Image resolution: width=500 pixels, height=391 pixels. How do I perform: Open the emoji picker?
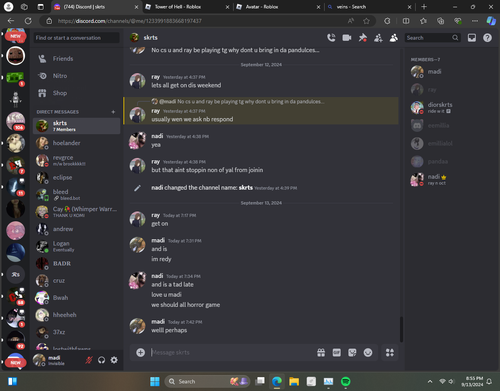coord(368,352)
